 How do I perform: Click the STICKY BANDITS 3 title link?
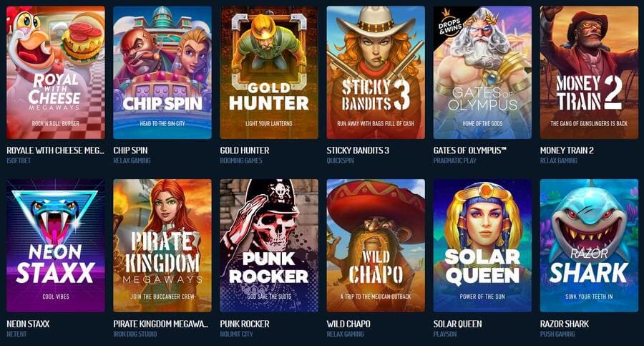click(358, 150)
